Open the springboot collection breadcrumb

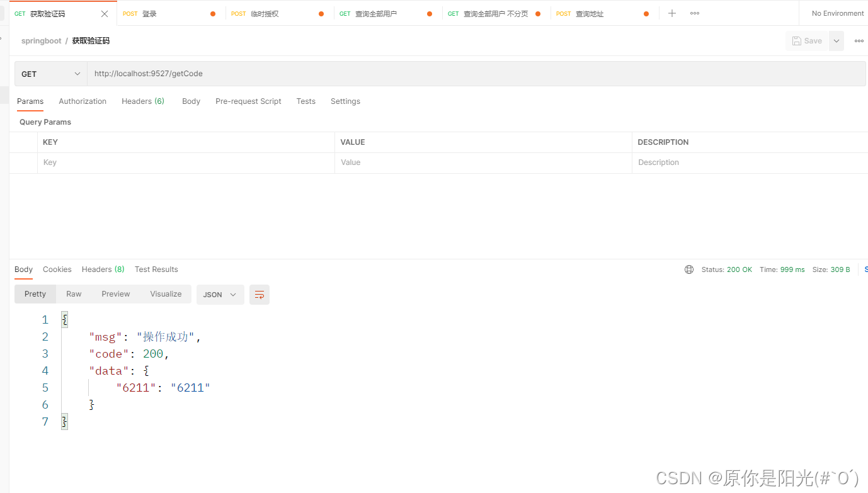pos(42,41)
